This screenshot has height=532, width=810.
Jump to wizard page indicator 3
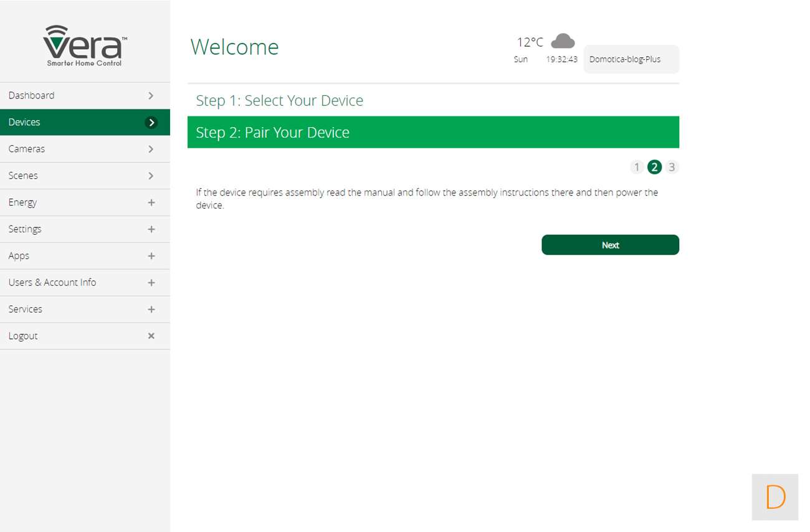point(671,167)
